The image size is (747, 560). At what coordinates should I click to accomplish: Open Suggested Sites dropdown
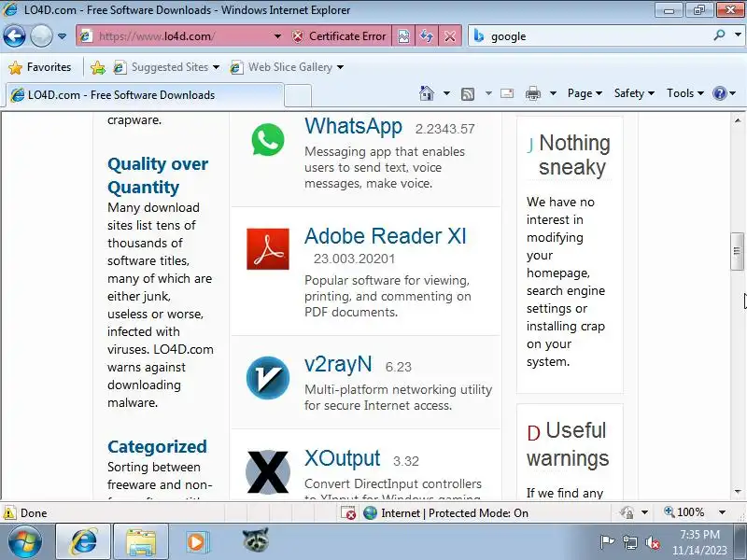coord(167,67)
